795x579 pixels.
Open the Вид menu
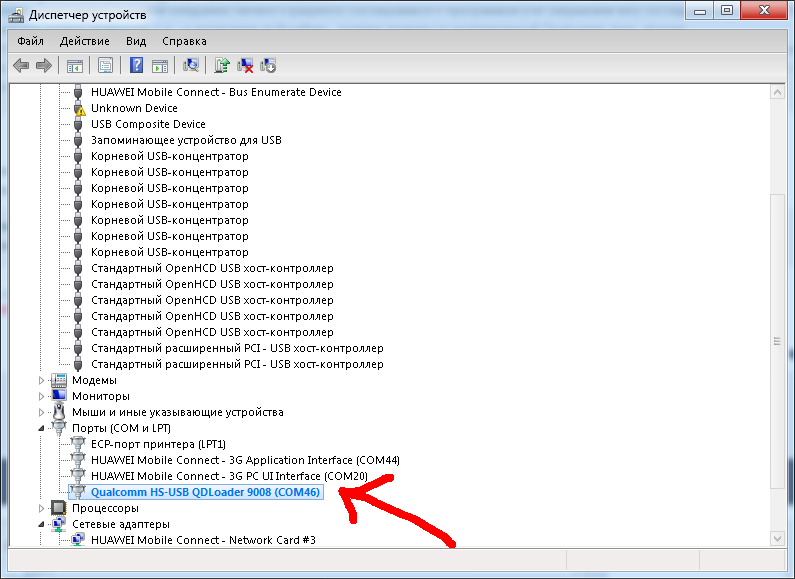click(136, 41)
